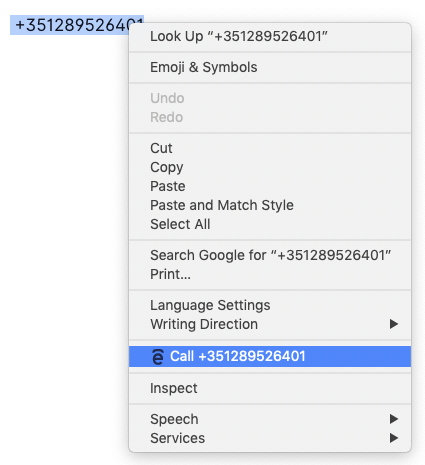Screen dimensions: 425x465
Task: Select Cut from the context menu
Action: tap(270, 148)
